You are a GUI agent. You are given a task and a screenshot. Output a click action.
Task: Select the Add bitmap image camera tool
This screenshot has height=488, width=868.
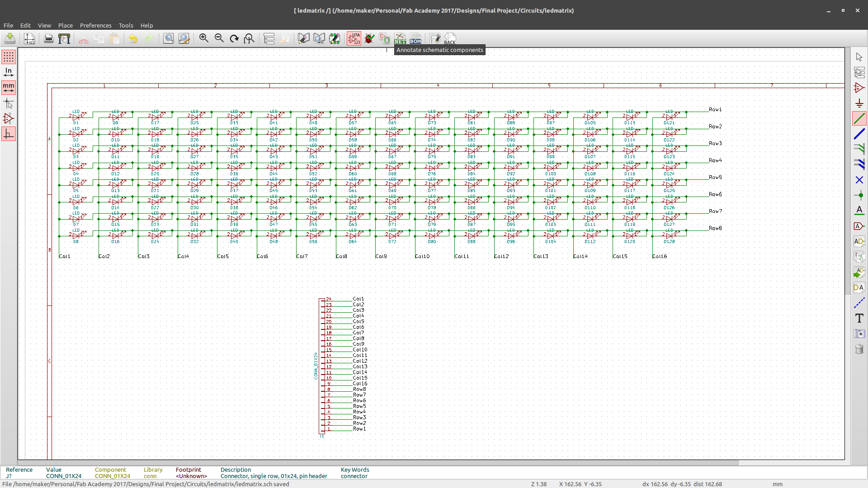tap(859, 333)
